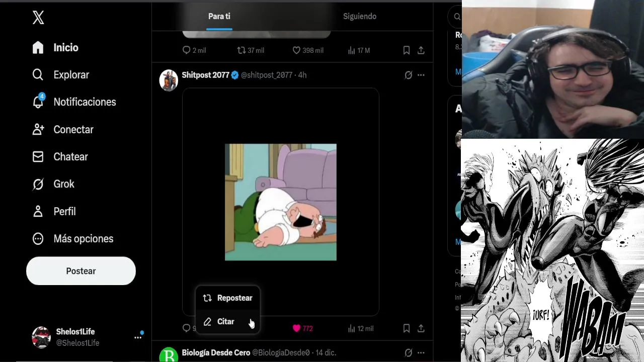Open account menu dots beside Shelos1Life

138,337
